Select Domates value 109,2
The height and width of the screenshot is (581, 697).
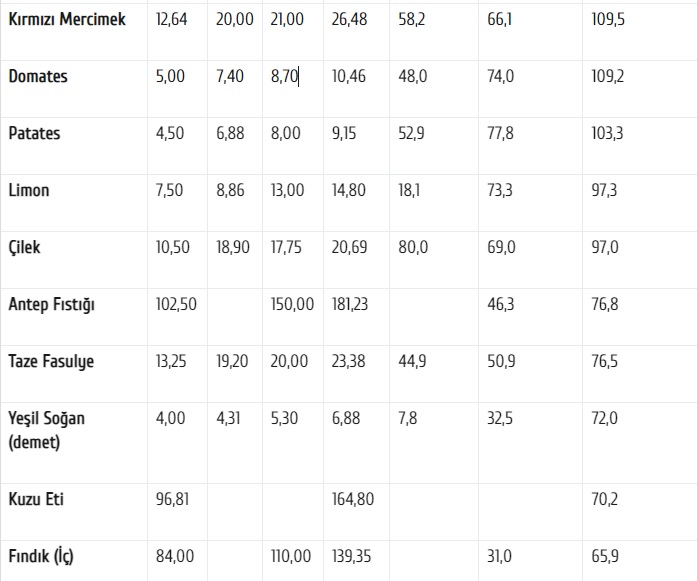tap(608, 76)
